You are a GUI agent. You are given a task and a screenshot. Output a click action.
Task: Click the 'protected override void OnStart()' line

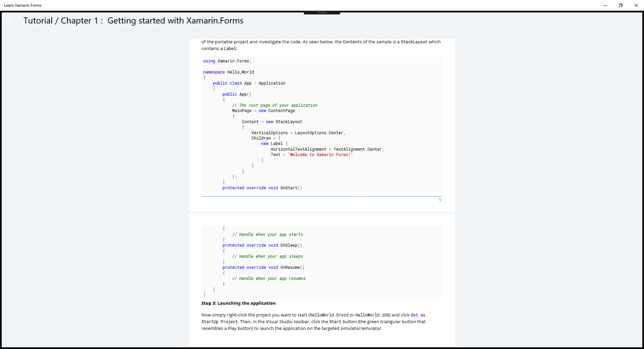[262, 188]
